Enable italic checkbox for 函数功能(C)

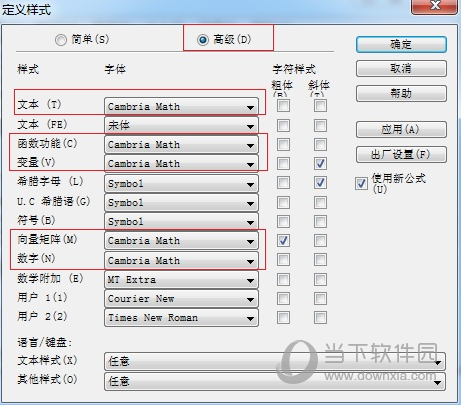click(x=320, y=145)
